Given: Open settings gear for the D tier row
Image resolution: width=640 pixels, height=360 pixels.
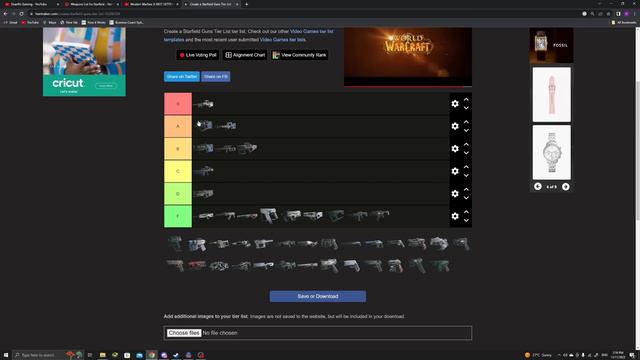Looking at the screenshot, I should 455,193.
